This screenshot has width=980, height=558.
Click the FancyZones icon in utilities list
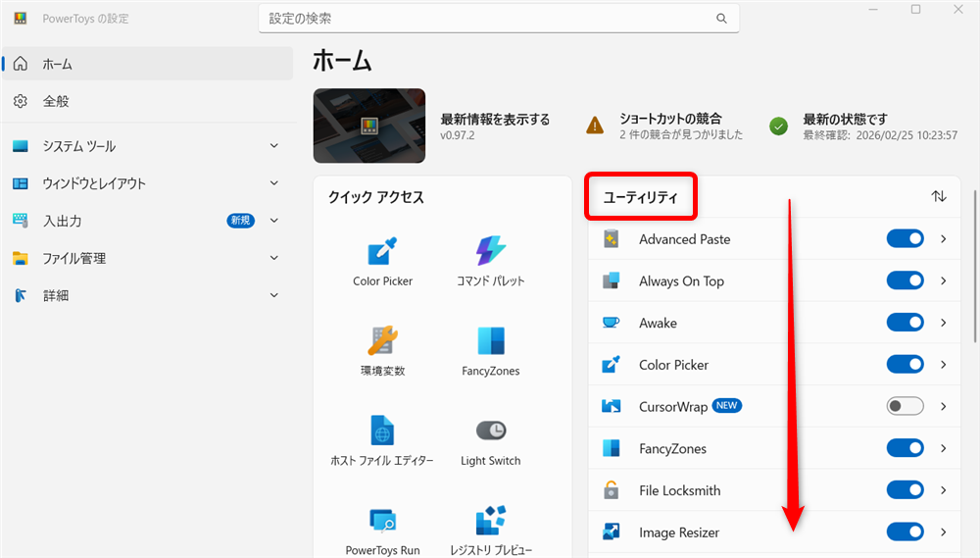click(611, 448)
